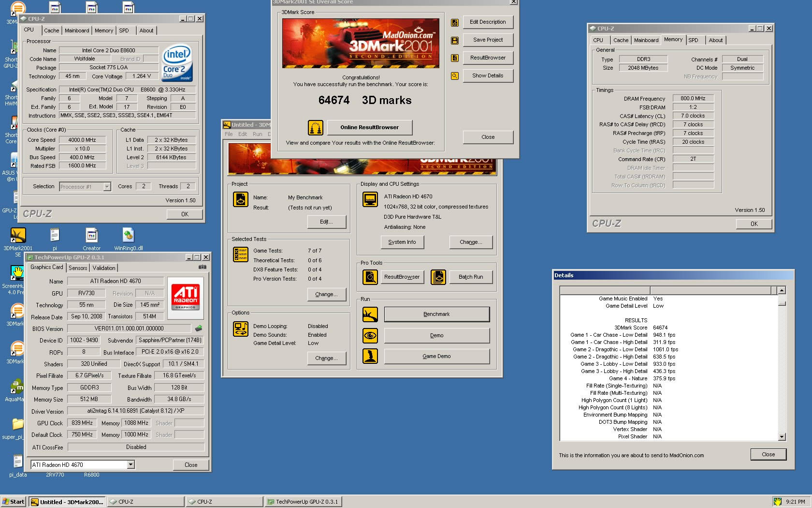This screenshot has width=812, height=508.
Task: Click the Options section icon in 3DMark
Action: pyautogui.click(x=241, y=329)
